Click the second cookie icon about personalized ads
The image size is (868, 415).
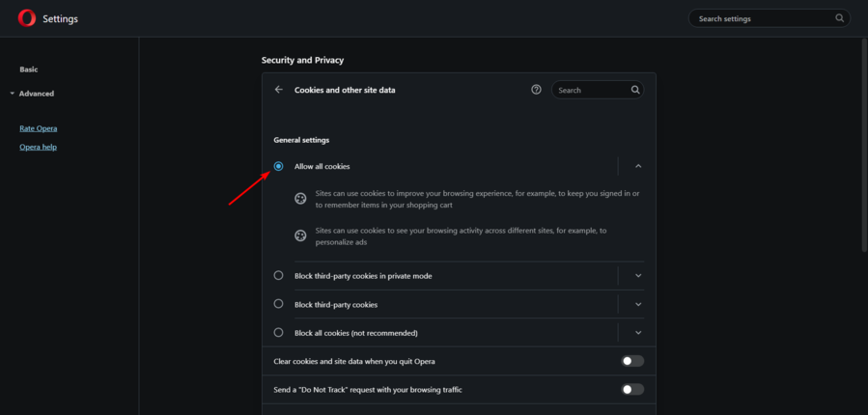[300, 236]
